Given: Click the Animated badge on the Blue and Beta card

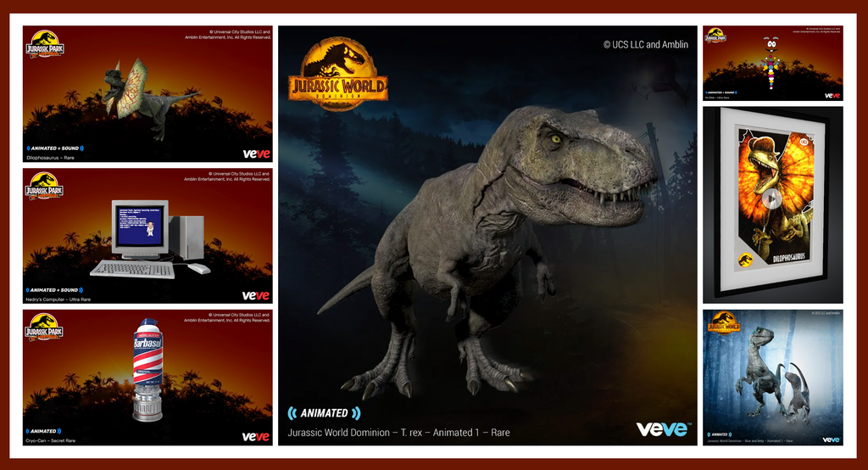Looking at the screenshot, I should pyautogui.click(x=719, y=434).
